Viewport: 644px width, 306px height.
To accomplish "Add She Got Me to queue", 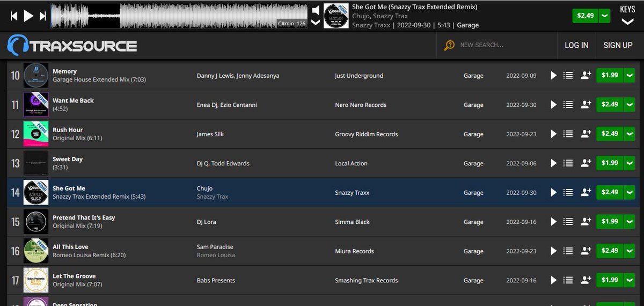I will point(568,192).
